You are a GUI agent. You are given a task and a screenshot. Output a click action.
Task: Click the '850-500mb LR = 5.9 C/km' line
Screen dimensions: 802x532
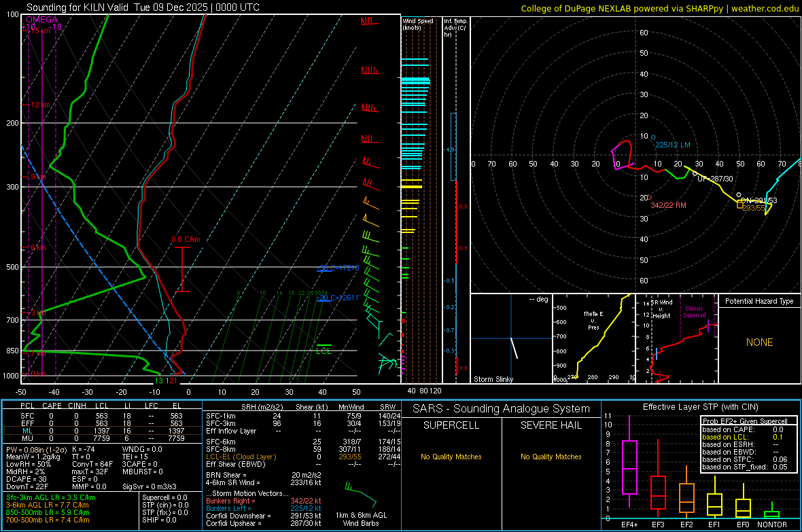pyautogui.click(x=48, y=512)
